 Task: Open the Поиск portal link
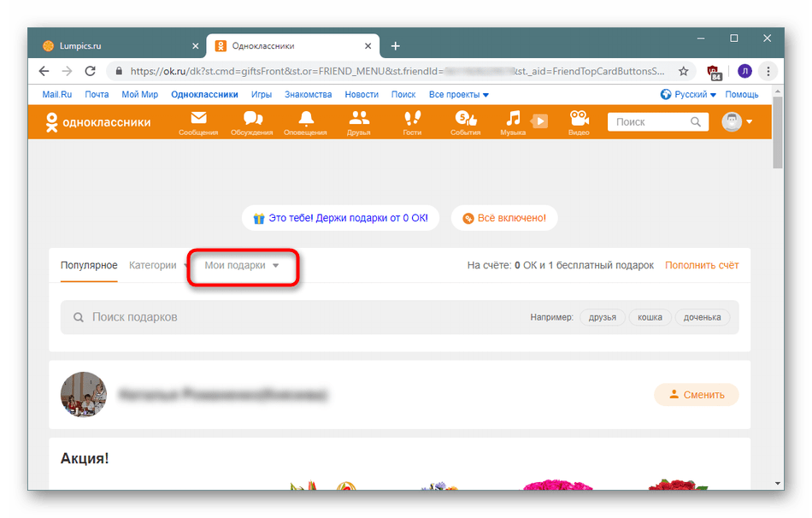(403, 94)
